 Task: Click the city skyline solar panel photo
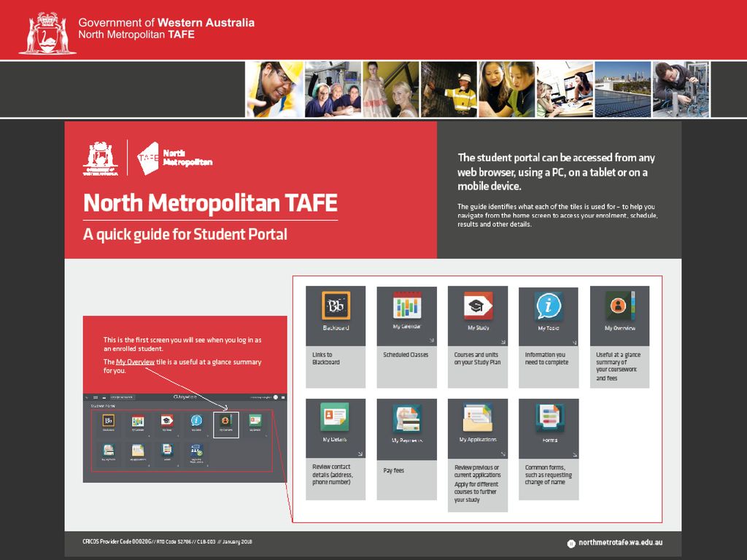[x=623, y=89]
